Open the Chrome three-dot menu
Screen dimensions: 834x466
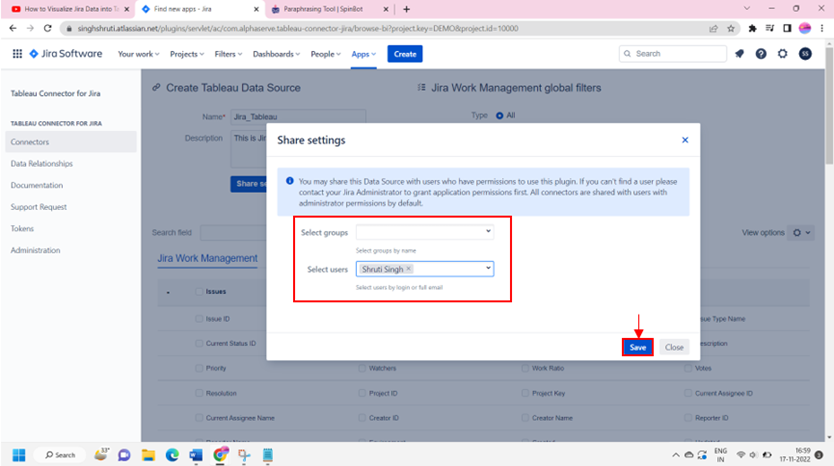tap(822, 28)
